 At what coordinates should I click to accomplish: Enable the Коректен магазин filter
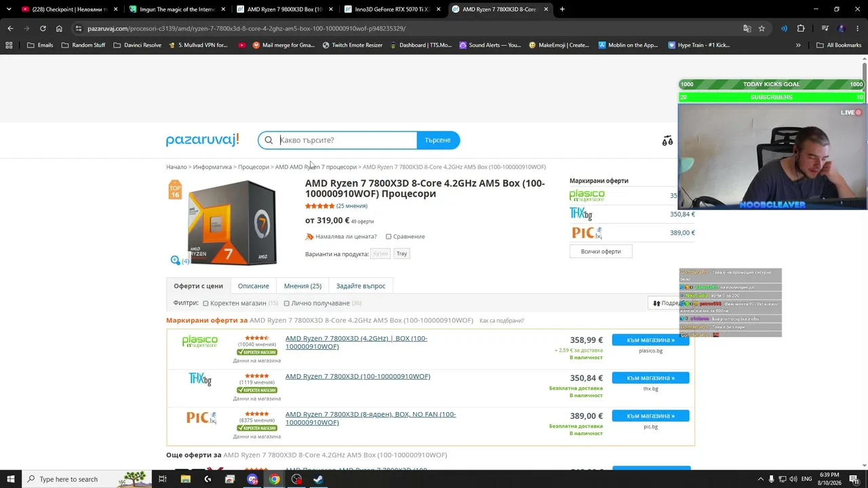(x=205, y=304)
